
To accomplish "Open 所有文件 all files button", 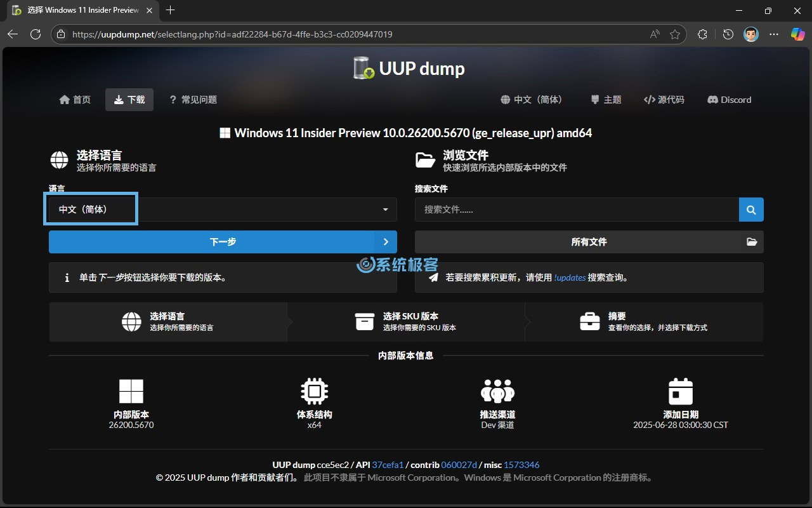I will 589,242.
